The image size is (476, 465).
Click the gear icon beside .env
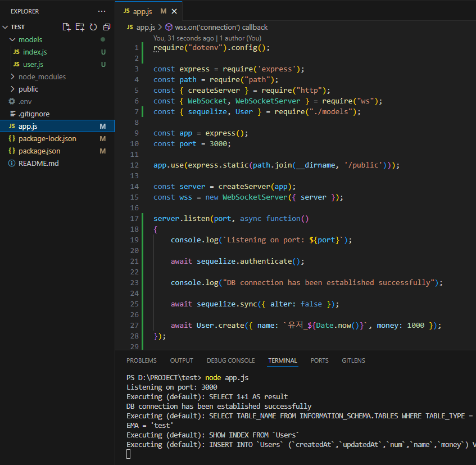pos(12,101)
